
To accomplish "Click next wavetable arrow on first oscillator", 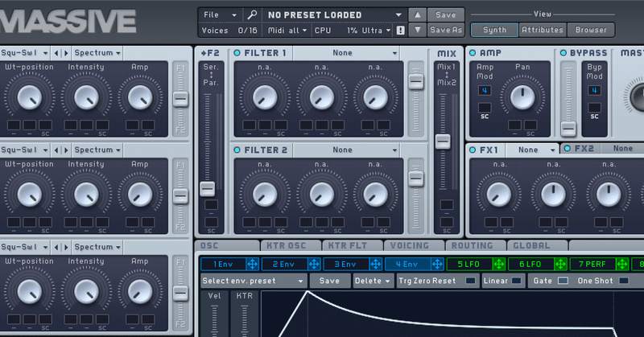I will click(x=66, y=53).
